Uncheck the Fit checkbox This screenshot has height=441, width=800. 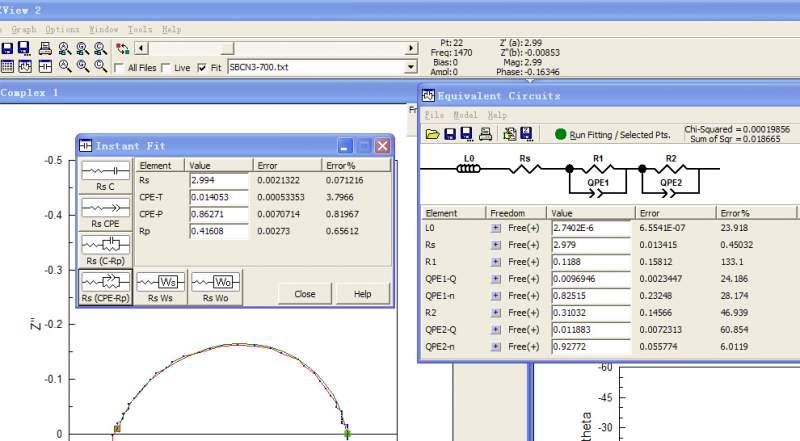(203, 68)
